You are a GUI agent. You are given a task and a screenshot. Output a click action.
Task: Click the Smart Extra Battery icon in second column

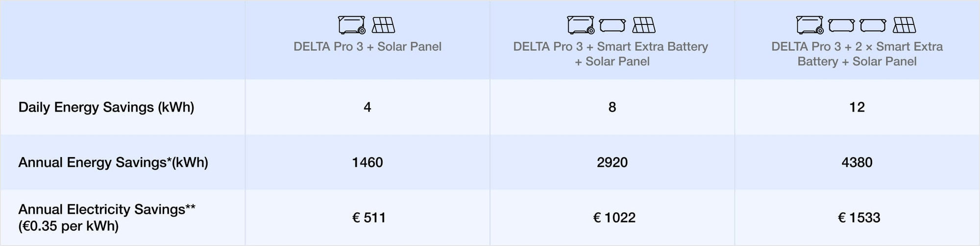tap(612, 25)
